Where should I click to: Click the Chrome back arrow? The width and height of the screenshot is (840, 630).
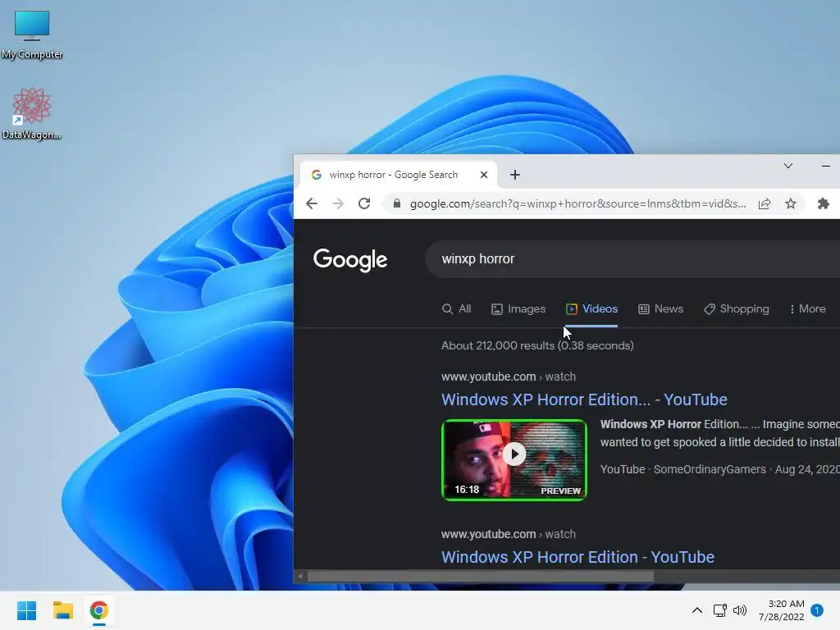point(312,203)
